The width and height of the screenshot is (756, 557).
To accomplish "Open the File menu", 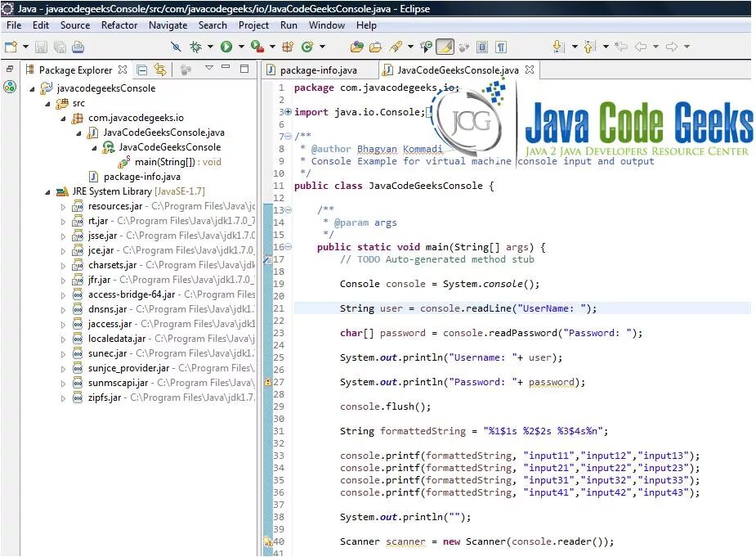I will pyautogui.click(x=14, y=25).
